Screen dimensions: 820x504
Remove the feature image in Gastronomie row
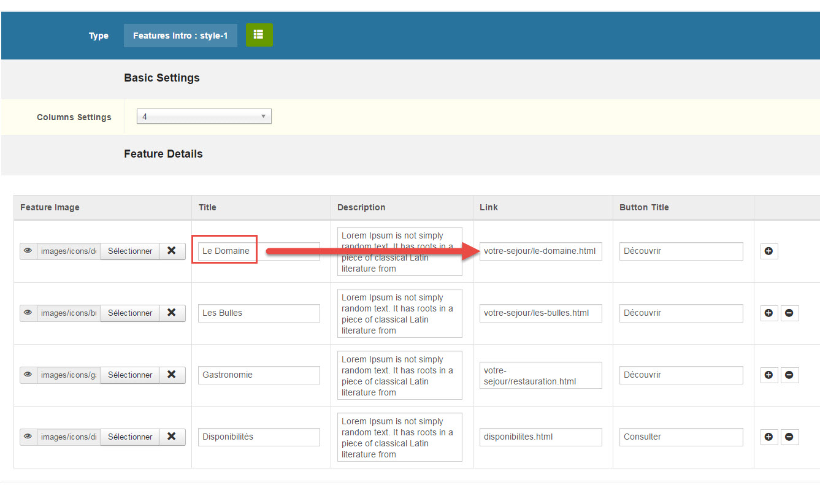tap(172, 375)
